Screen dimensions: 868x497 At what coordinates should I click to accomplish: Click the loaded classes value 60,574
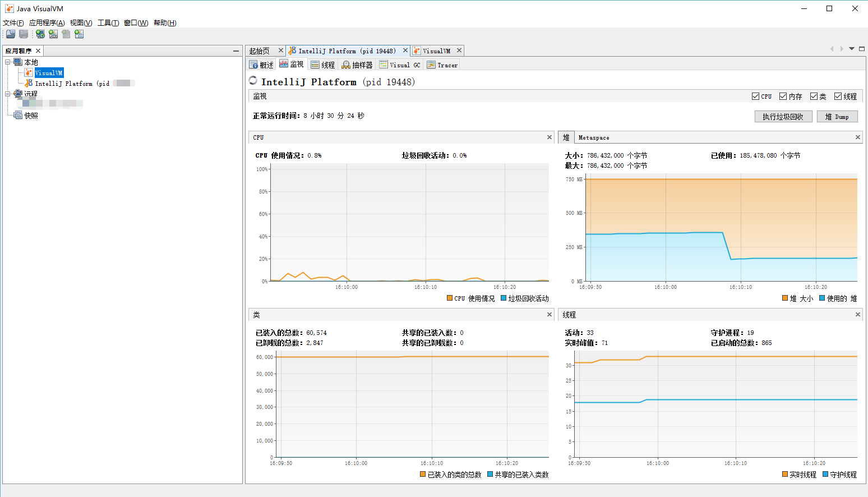point(316,333)
